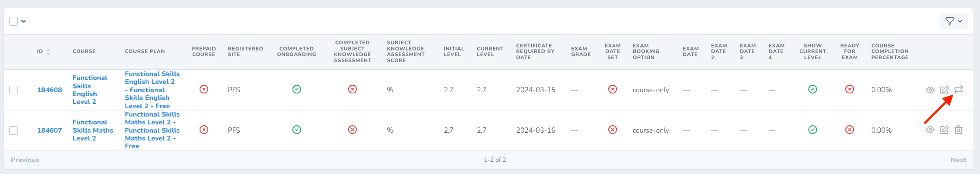Expand the bulk selection dropdown chevron
This screenshot has height=174, width=980.
[24, 21]
